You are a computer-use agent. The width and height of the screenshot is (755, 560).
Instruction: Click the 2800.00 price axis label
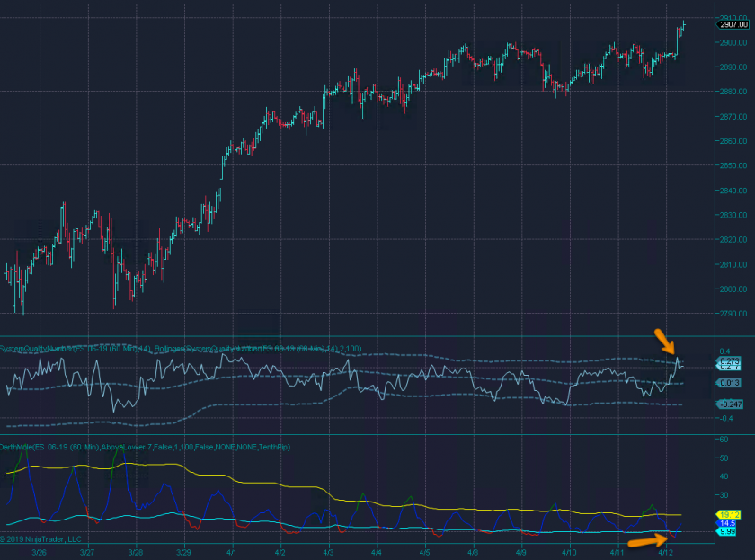(x=733, y=289)
